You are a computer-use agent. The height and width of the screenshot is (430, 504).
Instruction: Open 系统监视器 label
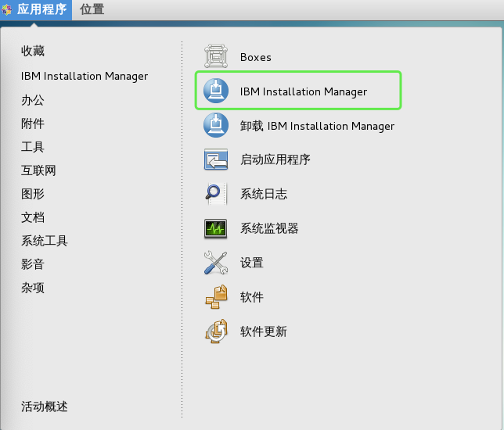[269, 228]
